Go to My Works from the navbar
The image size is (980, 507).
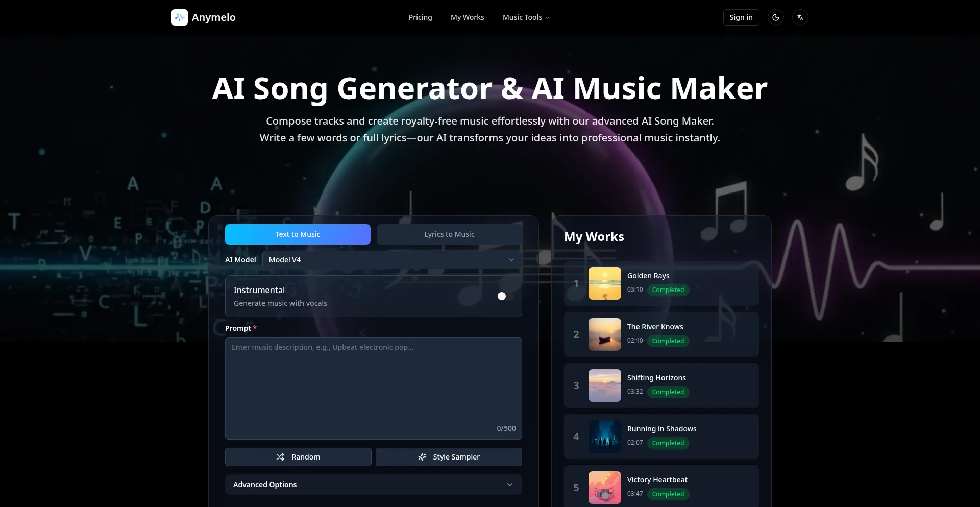[467, 17]
